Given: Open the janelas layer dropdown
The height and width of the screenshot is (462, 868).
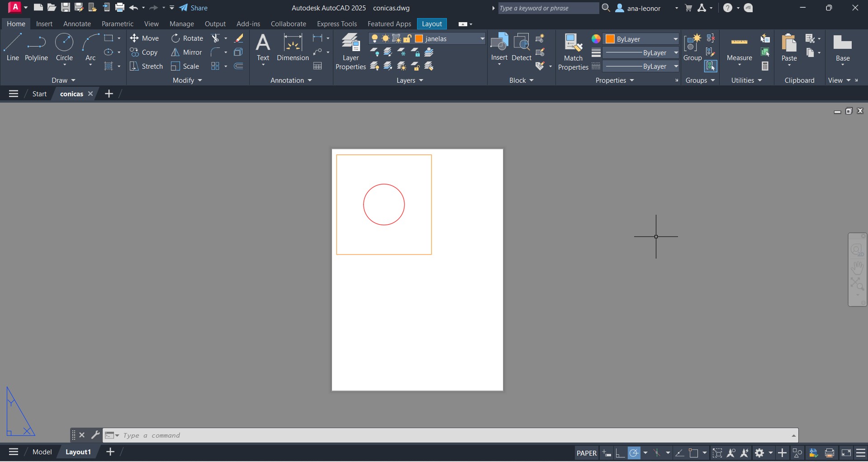Looking at the screenshot, I should point(482,39).
